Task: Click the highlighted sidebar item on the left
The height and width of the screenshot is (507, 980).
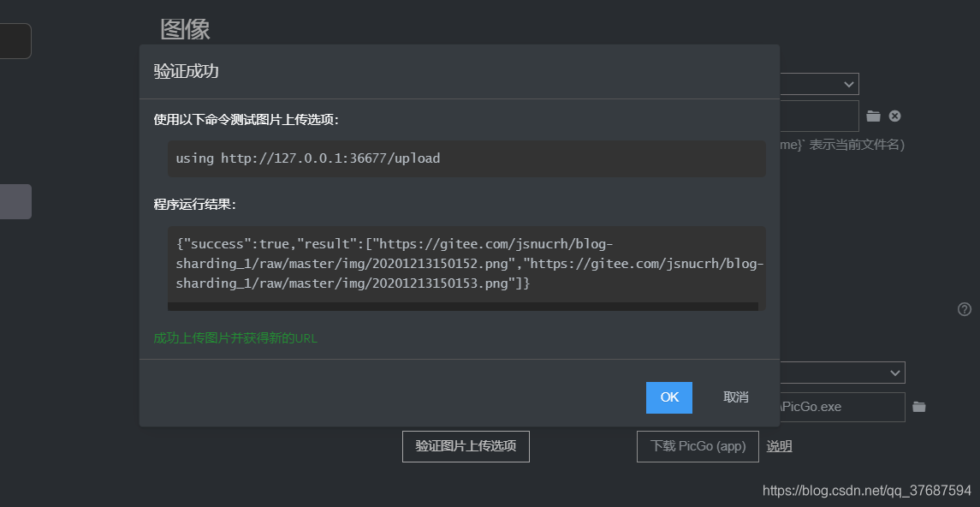Action: (15, 201)
